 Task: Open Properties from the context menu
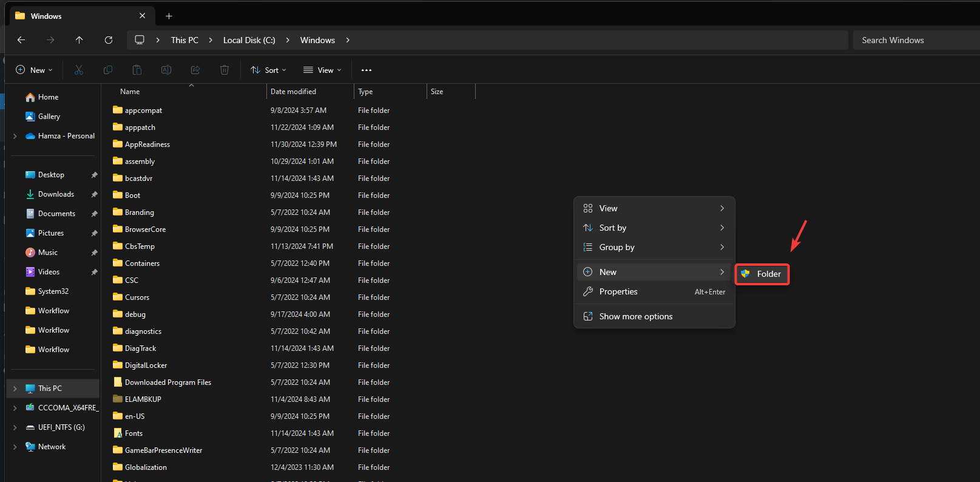618,291
